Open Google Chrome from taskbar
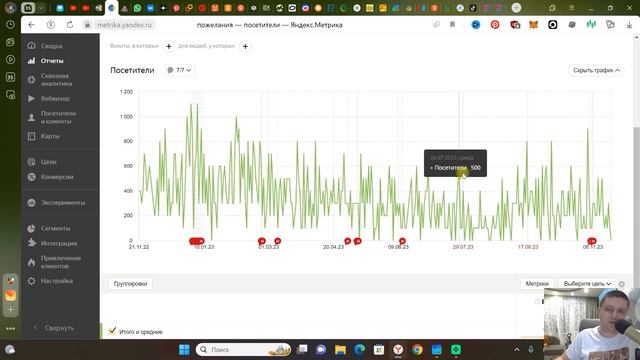640x360 pixels. (x=417, y=350)
